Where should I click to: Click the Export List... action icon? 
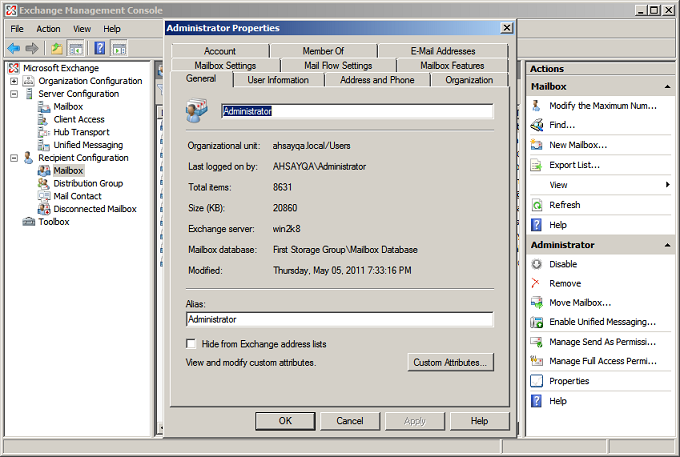tap(536, 165)
